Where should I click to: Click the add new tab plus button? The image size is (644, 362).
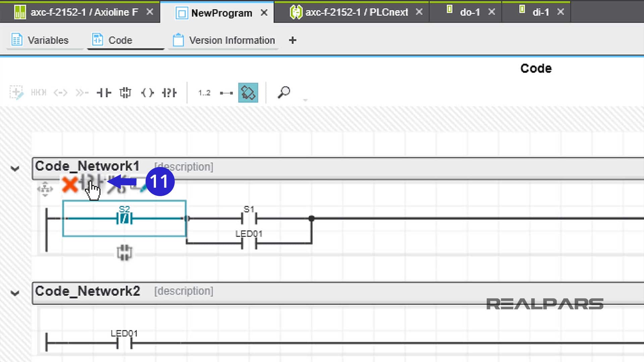(x=292, y=40)
